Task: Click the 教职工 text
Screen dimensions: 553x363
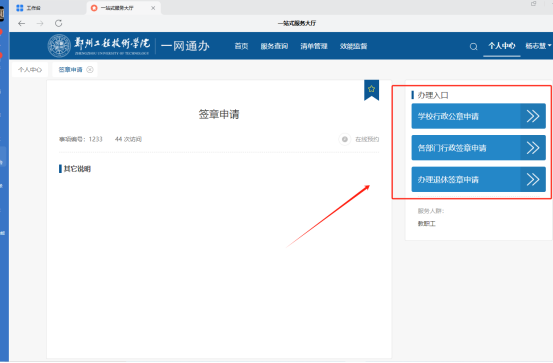Action: 427,224
